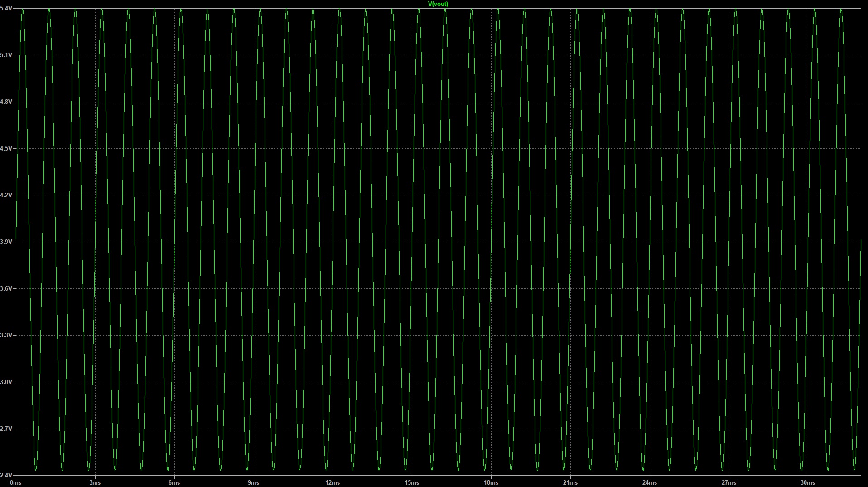This screenshot has width=868, height=487.
Task: Click the 30ms time axis label
Action: [808, 482]
